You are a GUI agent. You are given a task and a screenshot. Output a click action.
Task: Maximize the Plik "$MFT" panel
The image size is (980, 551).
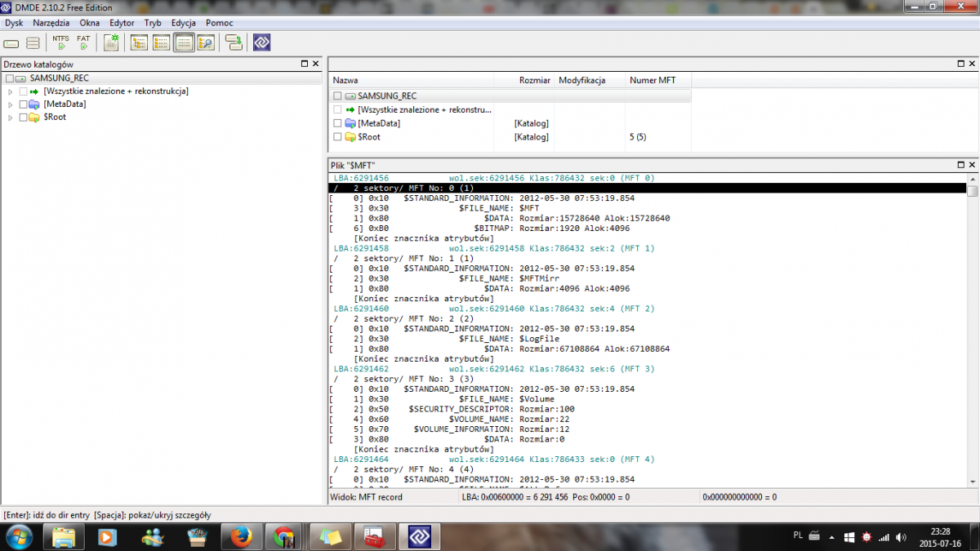[x=960, y=165]
